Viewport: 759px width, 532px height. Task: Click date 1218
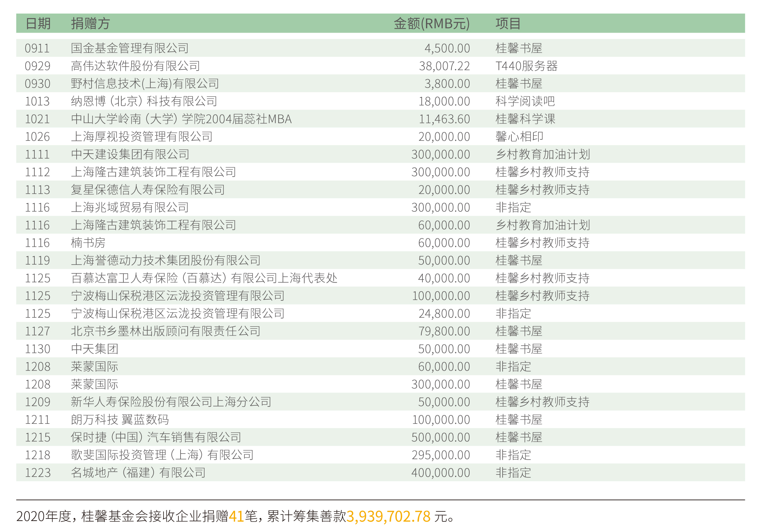[x=37, y=455]
